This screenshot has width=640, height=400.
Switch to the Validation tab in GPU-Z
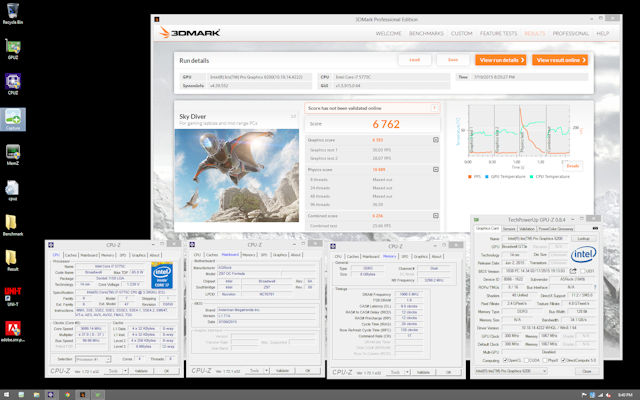527,229
